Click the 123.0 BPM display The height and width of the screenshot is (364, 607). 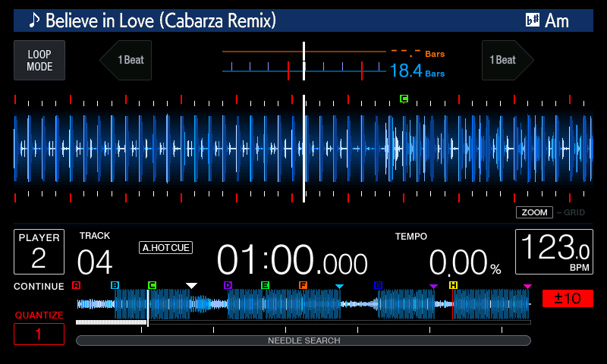click(553, 252)
